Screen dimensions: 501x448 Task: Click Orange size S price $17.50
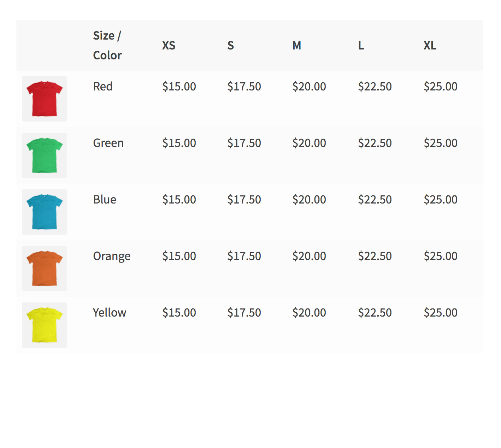pyautogui.click(x=244, y=256)
